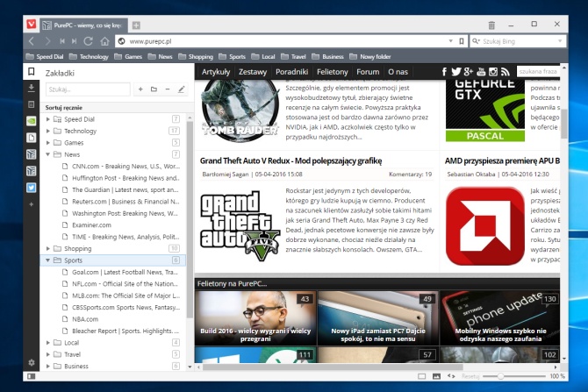Open Vivaldi settings gear

tap(32, 362)
